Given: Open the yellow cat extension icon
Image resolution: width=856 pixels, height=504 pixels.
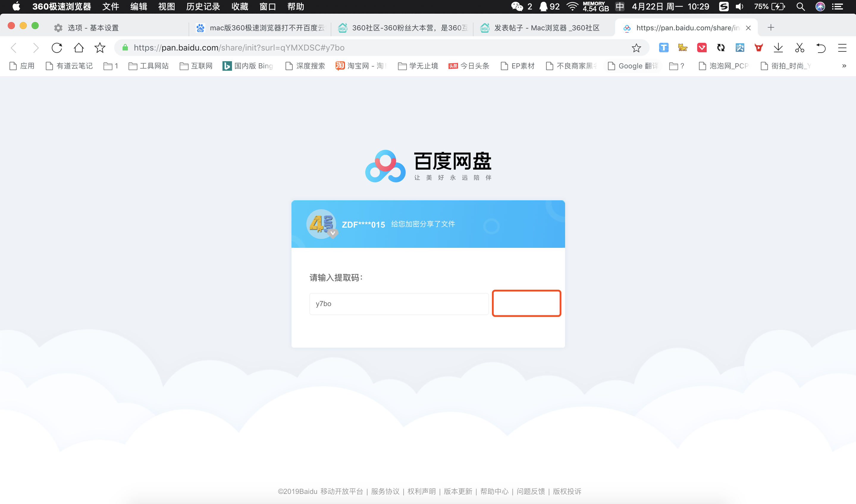Looking at the screenshot, I should click(682, 48).
